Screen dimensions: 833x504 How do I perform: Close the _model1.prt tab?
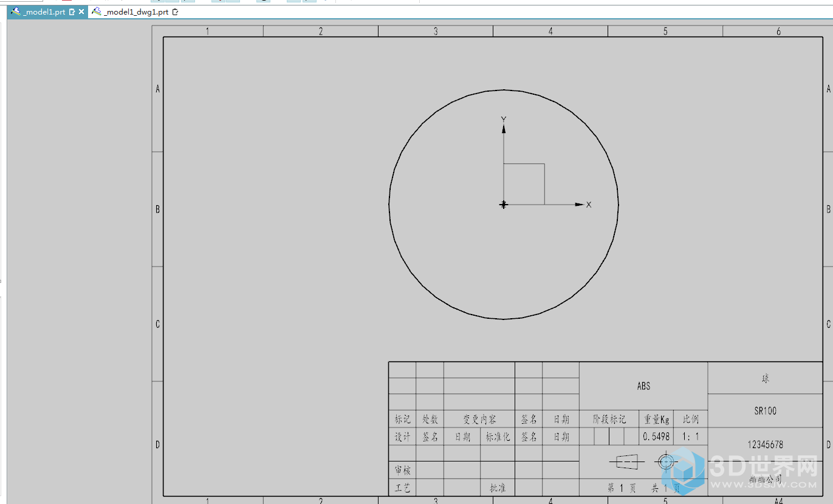tap(81, 12)
